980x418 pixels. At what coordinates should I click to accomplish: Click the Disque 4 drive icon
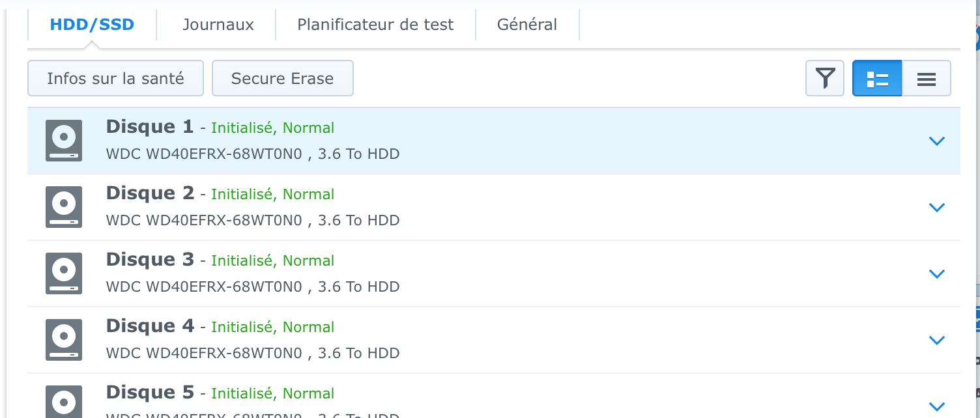tap(64, 340)
